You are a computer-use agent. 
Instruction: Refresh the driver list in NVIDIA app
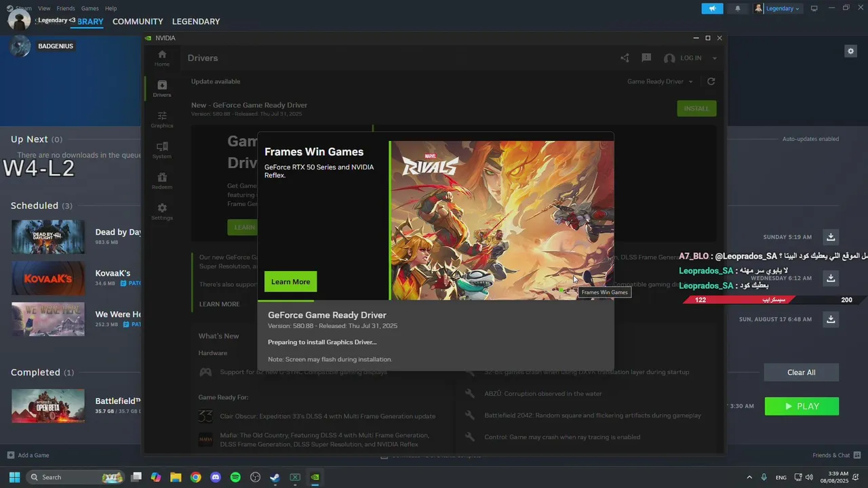[711, 81]
